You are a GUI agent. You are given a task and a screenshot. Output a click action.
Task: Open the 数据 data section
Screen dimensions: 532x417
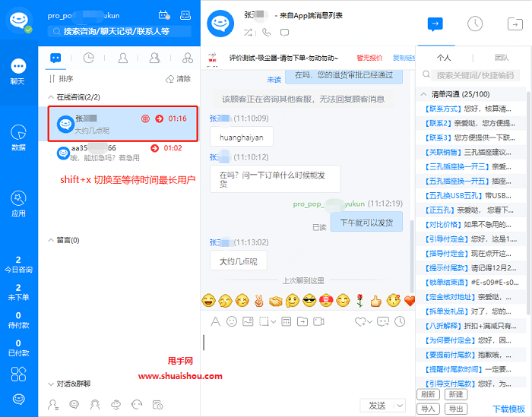pyautogui.click(x=18, y=137)
